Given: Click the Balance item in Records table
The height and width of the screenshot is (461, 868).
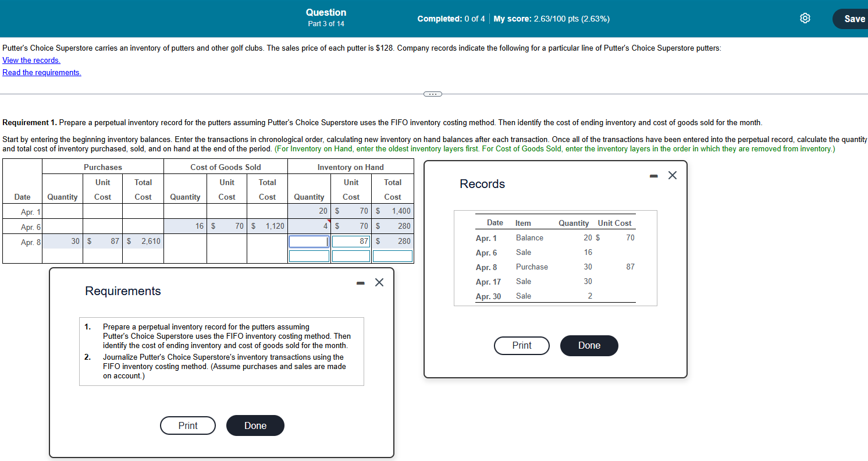Looking at the screenshot, I should [529, 238].
